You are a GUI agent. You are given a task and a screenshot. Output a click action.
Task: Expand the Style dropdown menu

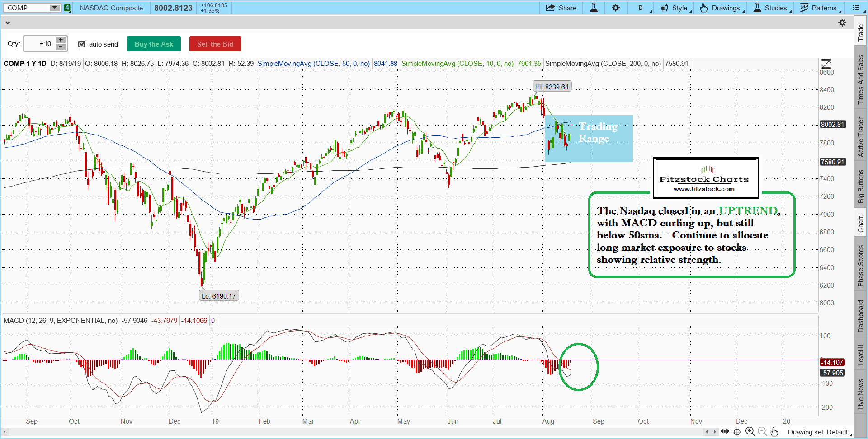coord(676,8)
